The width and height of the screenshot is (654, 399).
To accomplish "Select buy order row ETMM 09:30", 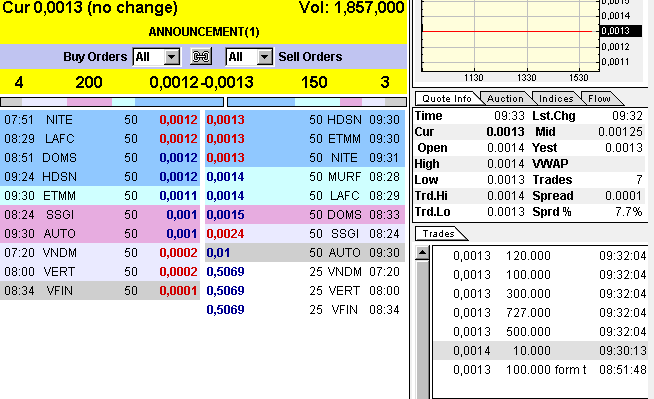I will (100, 196).
